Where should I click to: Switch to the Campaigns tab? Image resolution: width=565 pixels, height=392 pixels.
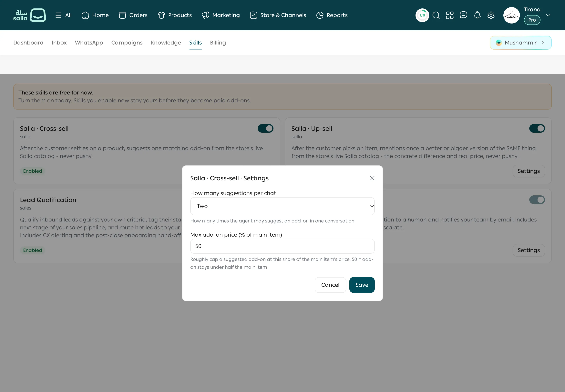[x=127, y=43]
